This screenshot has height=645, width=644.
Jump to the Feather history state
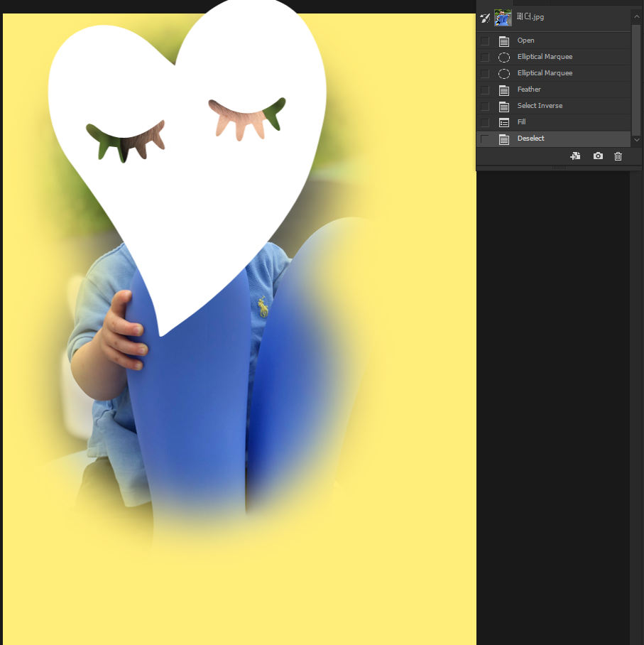pos(554,90)
